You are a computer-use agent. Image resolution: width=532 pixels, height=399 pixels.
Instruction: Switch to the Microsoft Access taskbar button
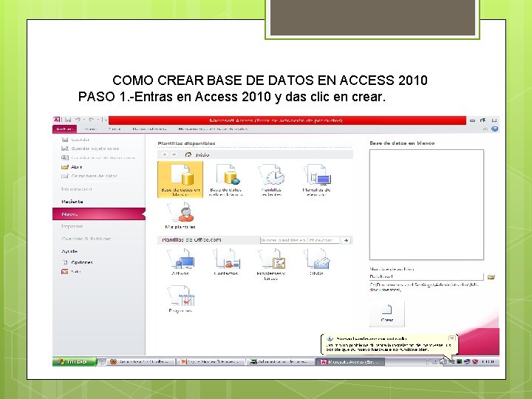click(x=351, y=362)
